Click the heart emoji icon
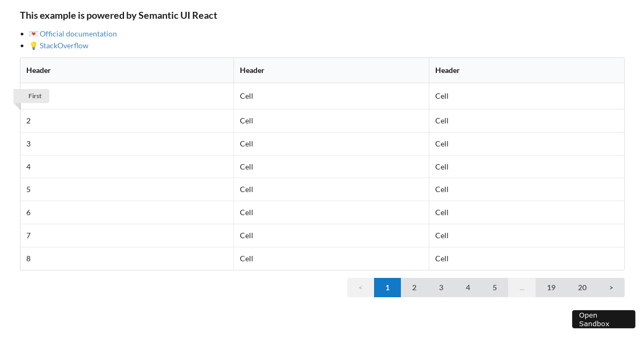This screenshot has height=338, width=644. point(33,33)
